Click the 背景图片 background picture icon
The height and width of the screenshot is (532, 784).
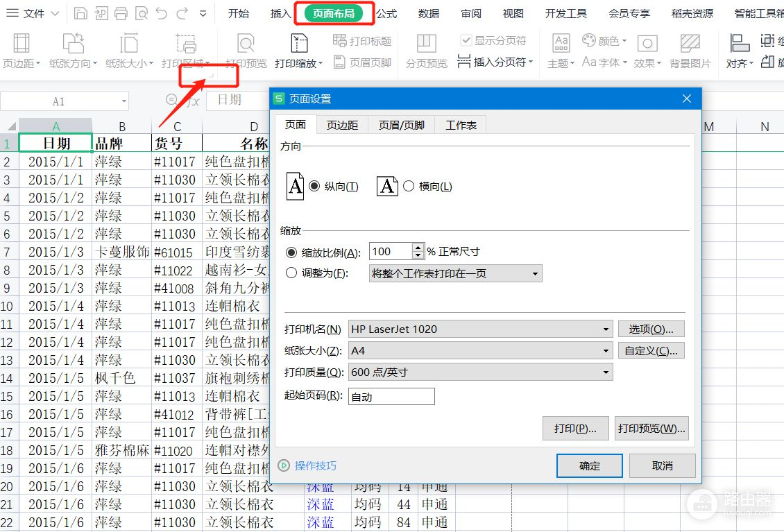tap(690, 44)
